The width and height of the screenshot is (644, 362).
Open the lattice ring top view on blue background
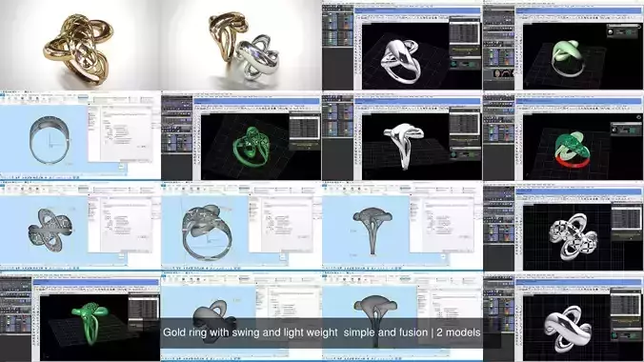point(80,226)
